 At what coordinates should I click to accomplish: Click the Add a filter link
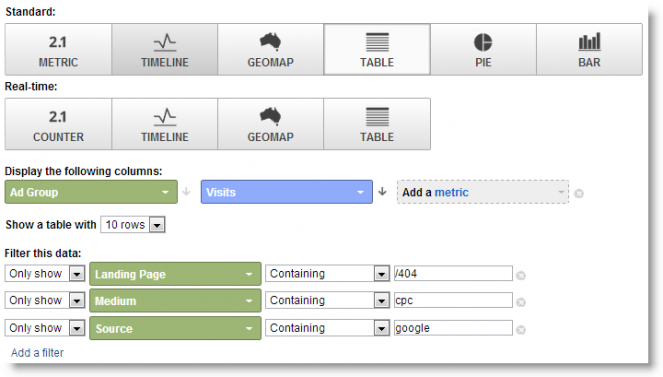click(37, 353)
